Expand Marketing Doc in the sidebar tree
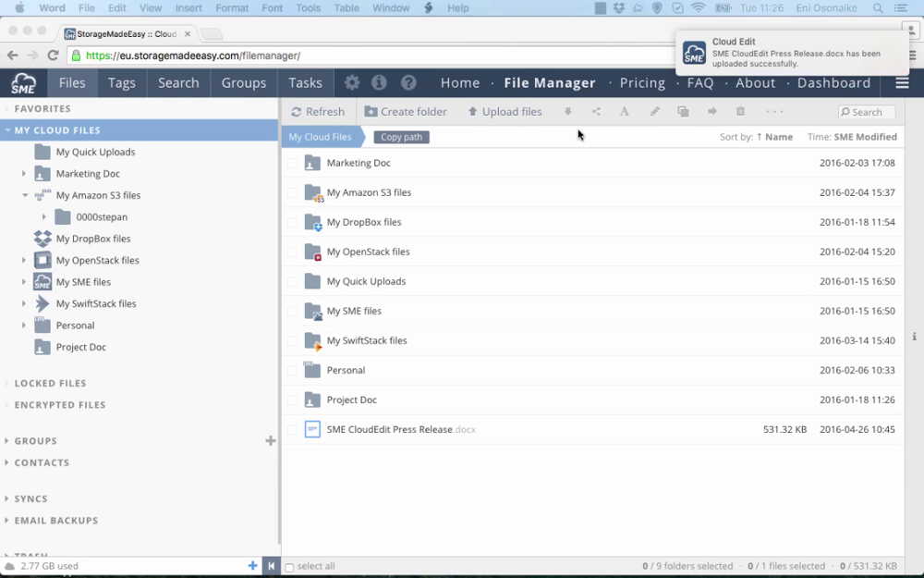This screenshot has height=578, width=924. point(24,174)
